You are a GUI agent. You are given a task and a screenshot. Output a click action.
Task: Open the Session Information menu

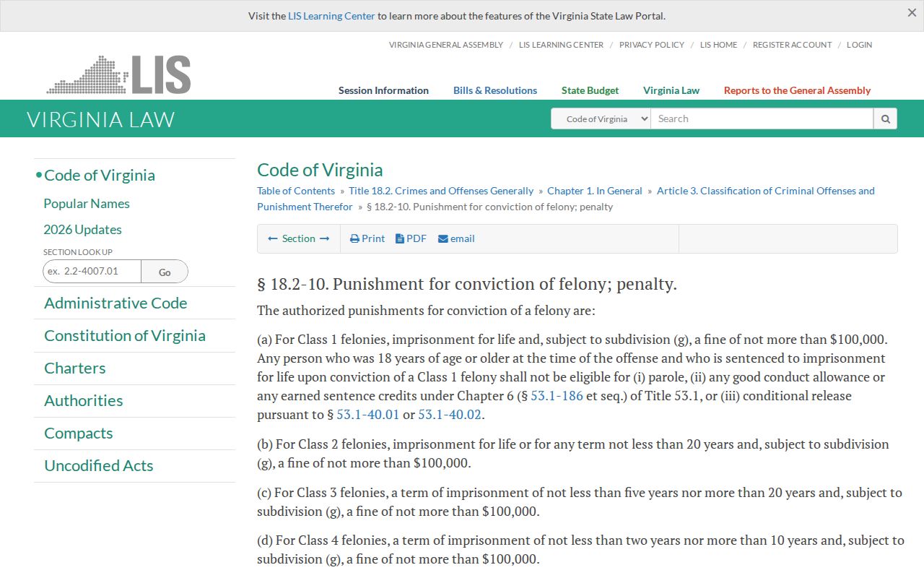[383, 90]
